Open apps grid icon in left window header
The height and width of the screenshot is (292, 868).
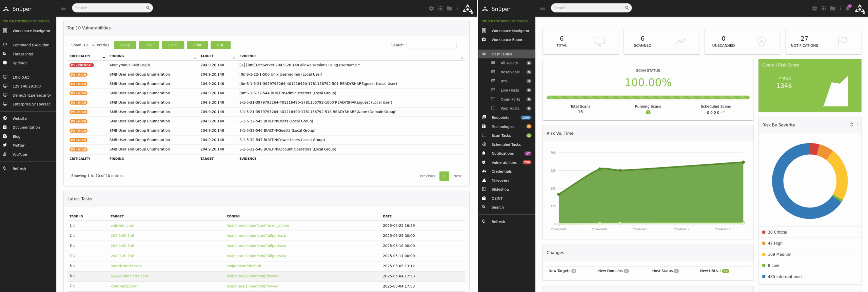(x=440, y=8)
